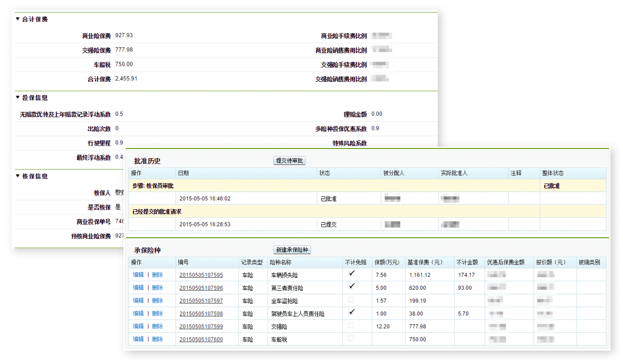
Task: Toggle 不计免赔 checkbox for 第三者责任险
Action: point(352,286)
